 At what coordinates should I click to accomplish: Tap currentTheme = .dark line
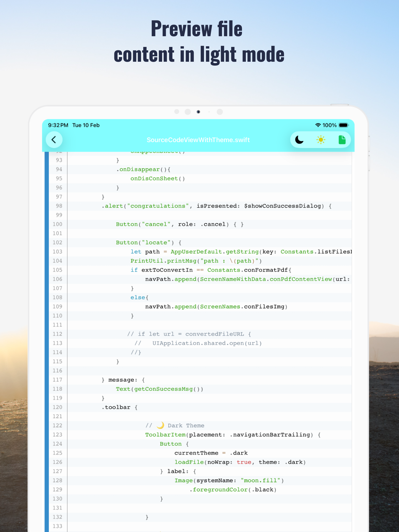211,453
